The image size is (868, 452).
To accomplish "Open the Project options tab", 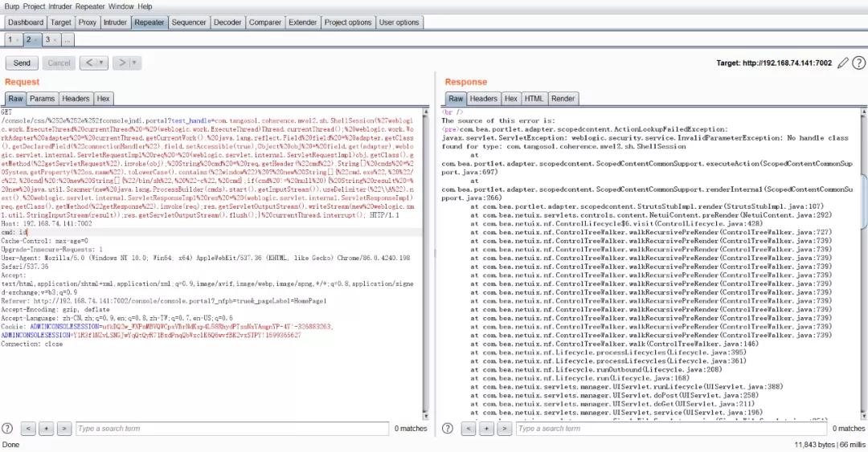I will [x=348, y=22].
